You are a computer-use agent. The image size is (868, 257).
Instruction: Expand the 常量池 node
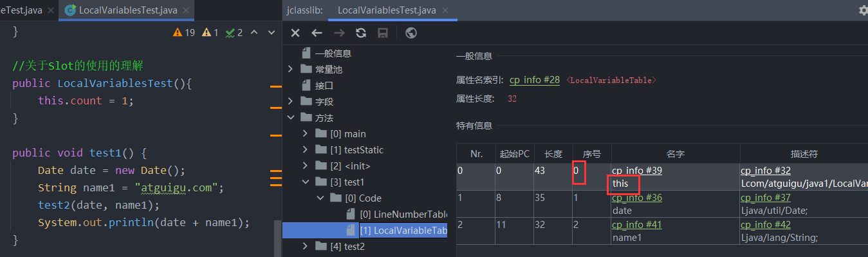click(290, 69)
